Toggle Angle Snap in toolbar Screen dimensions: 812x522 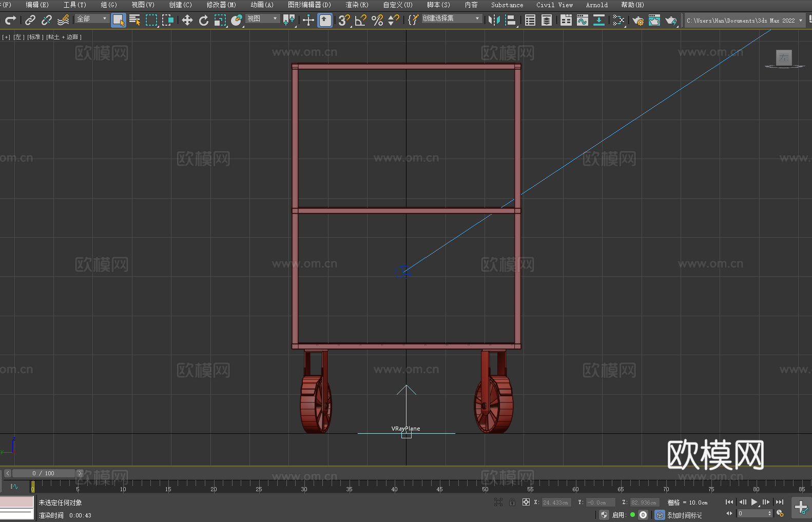tap(361, 21)
